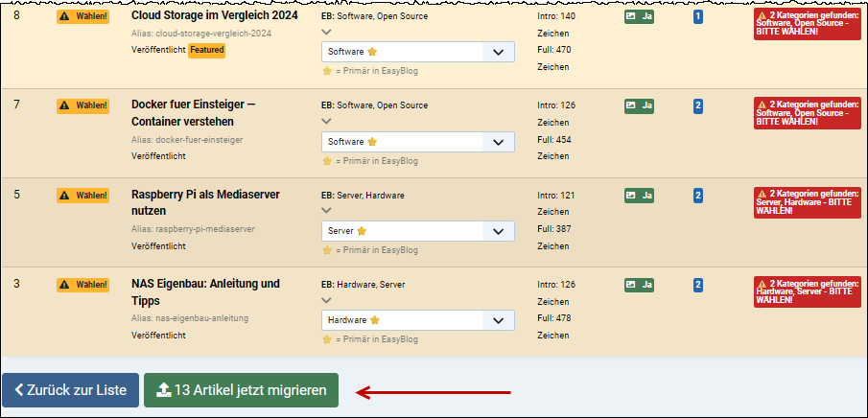This screenshot has height=418, width=868.
Task: Click alias text 'docker-fuer-einsteiger'
Action: point(199,140)
